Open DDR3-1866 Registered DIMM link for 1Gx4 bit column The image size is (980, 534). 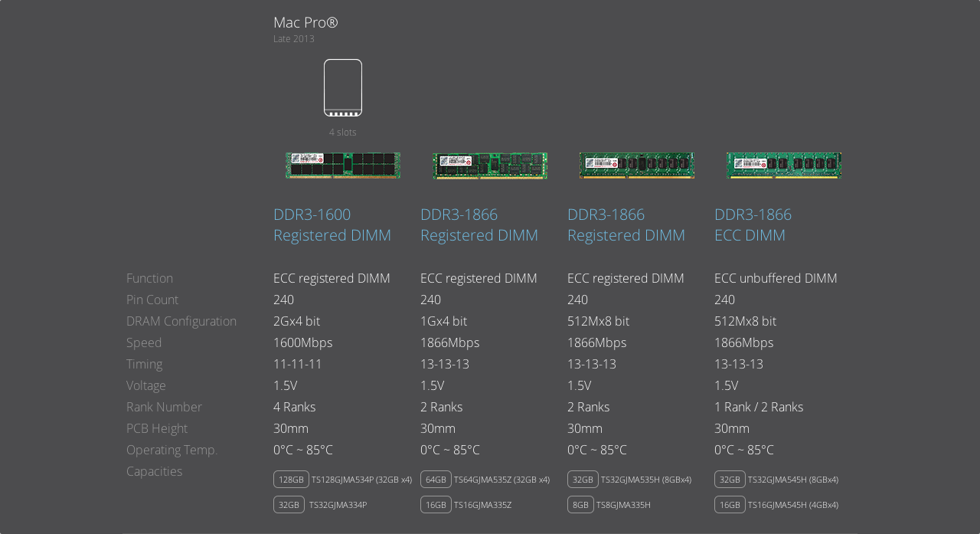tap(479, 224)
